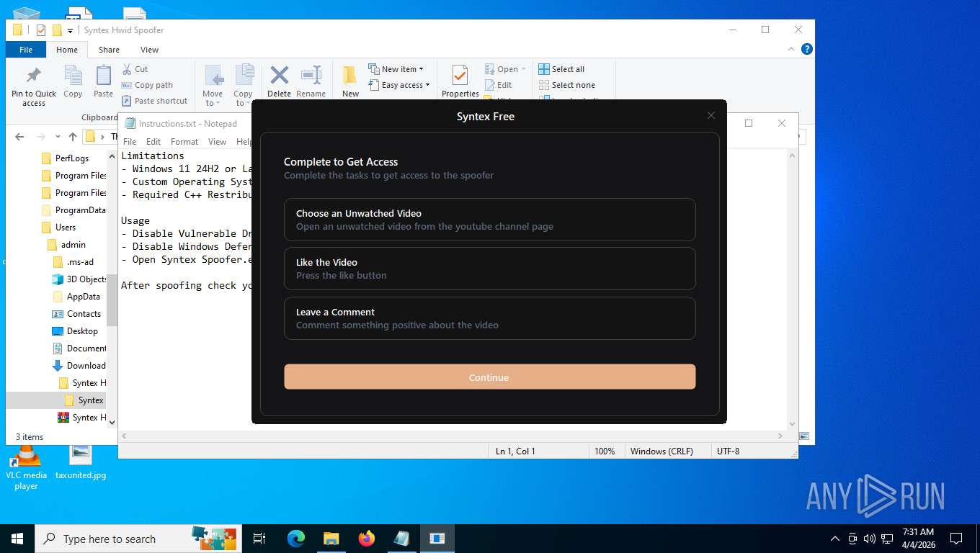The height and width of the screenshot is (553, 980).
Task: Open File Explorer from taskbar
Action: click(331, 539)
